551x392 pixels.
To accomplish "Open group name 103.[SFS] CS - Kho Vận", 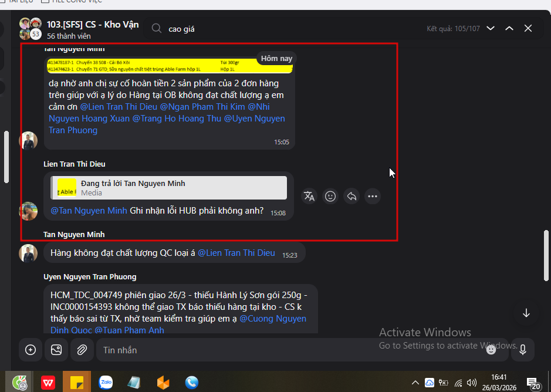I will [x=93, y=24].
